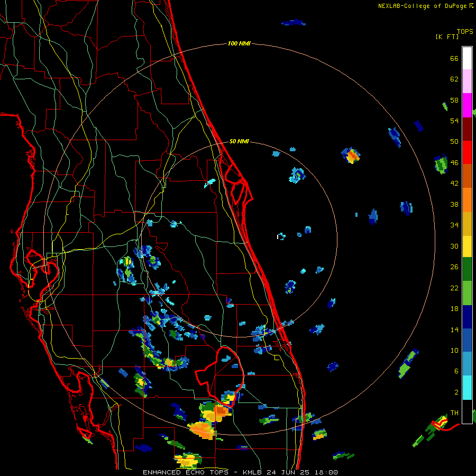
Task: Select the medium blue legend color block
Action: pos(467,341)
